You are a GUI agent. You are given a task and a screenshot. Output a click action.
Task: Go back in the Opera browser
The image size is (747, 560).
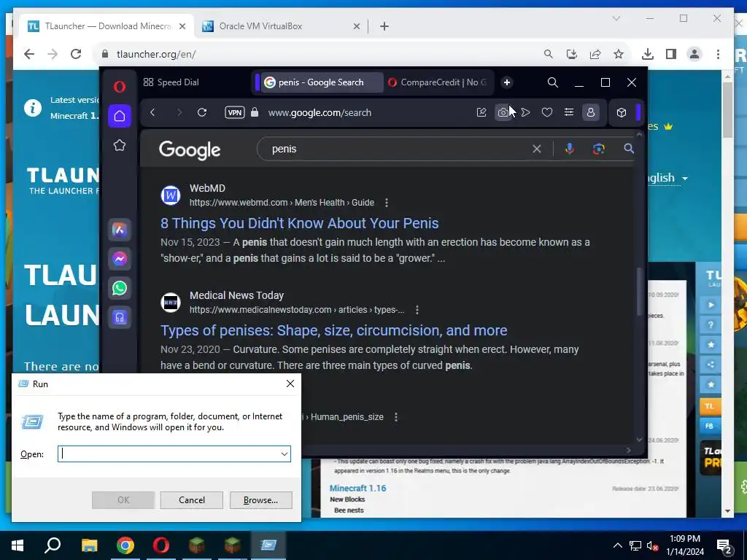152,112
